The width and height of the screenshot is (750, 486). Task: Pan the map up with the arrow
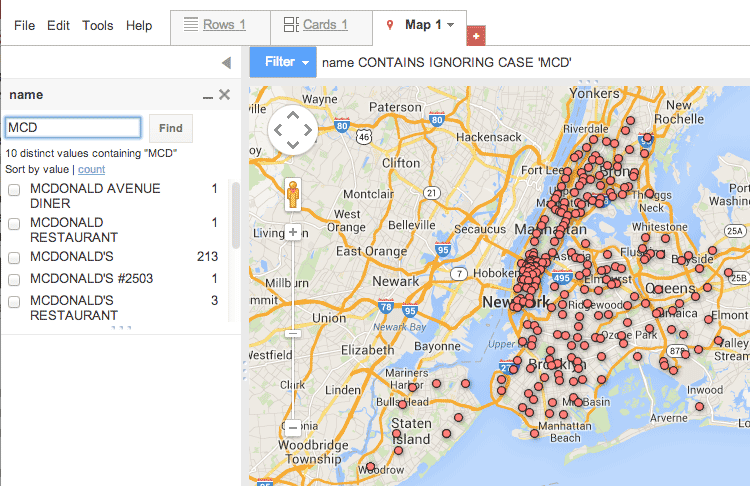click(293, 115)
